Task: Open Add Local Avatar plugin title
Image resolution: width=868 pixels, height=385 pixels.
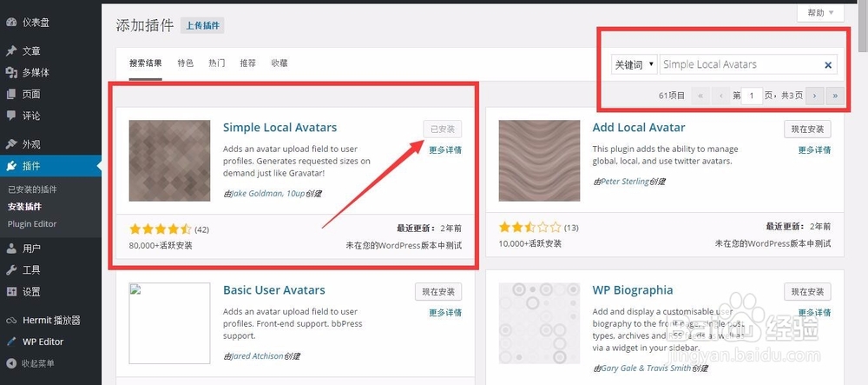Action: tap(639, 128)
